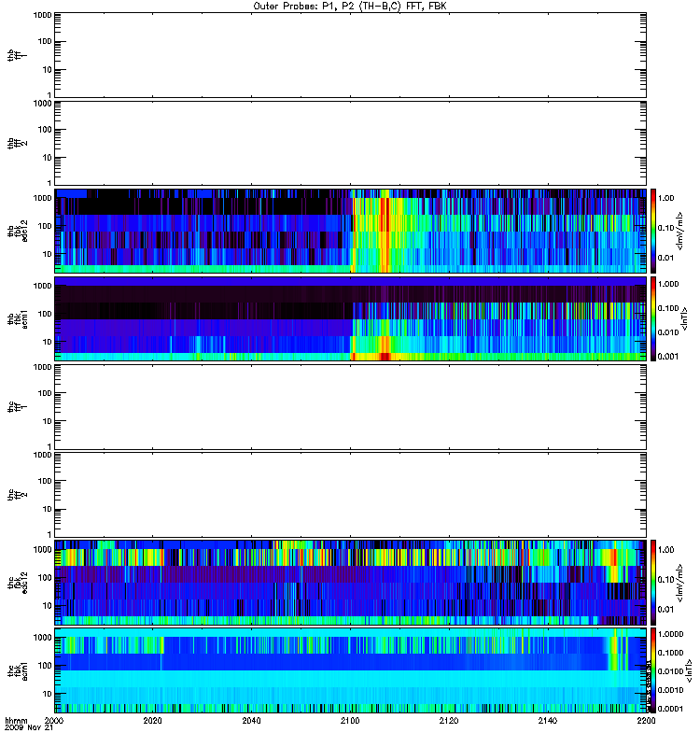Click the '1000' tick of thb fbk edc12 panel

coord(42,198)
